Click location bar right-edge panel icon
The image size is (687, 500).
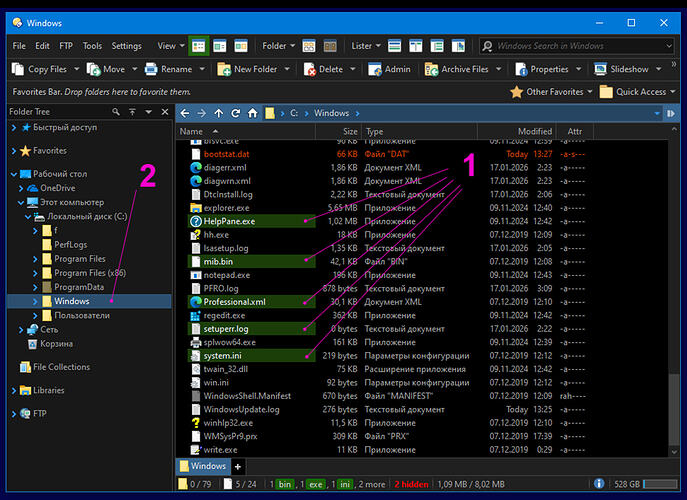[x=671, y=113]
